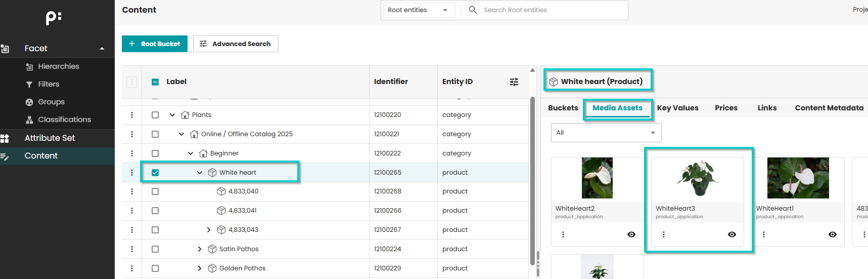
Task: Check the Beginner row checkbox
Action: click(155, 153)
